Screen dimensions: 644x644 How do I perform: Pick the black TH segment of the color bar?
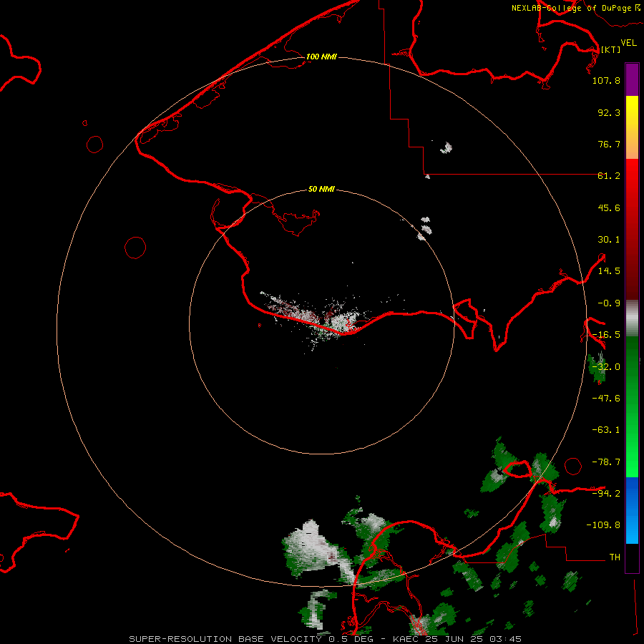pos(632,557)
